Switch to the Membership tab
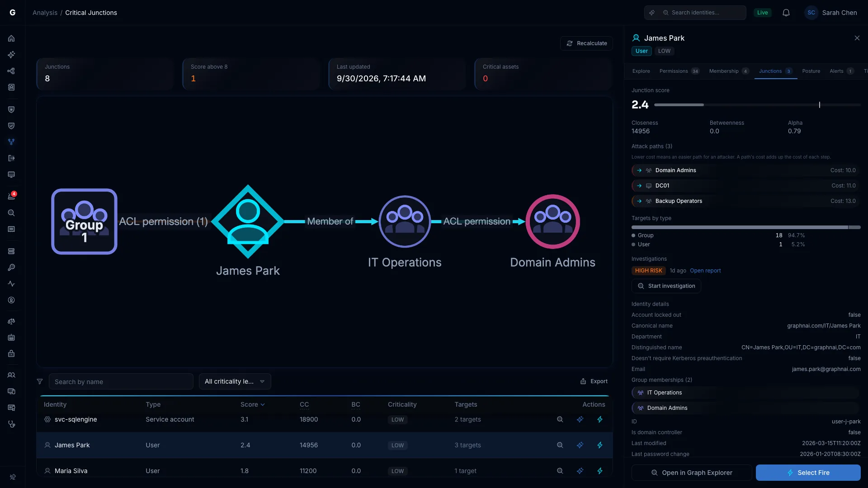The height and width of the screenshot is (488, 868). pyautogui.click(x=729, y=71)
